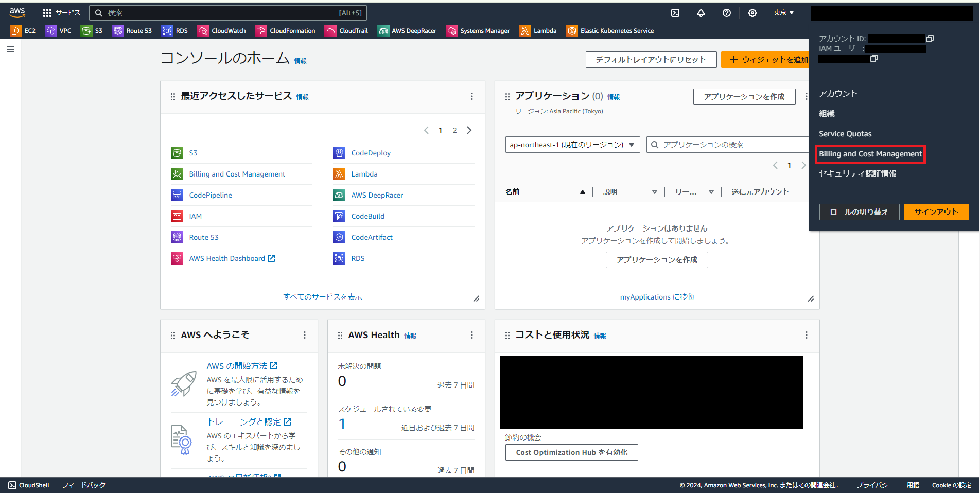Open CodeArtifact from recent services
This screenshot has height=493, width=980.
pyautogui.click(x=372, y=237)
